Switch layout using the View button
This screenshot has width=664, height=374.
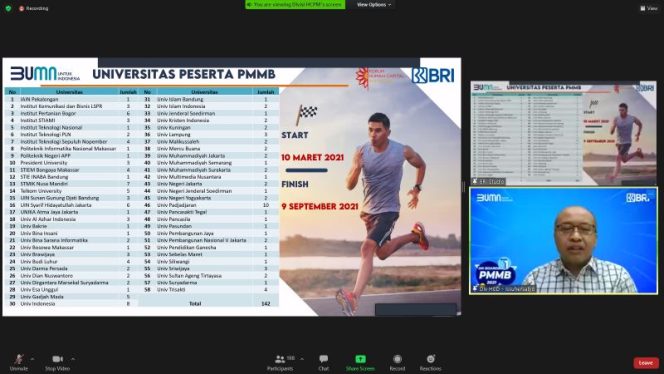[649, 8]
